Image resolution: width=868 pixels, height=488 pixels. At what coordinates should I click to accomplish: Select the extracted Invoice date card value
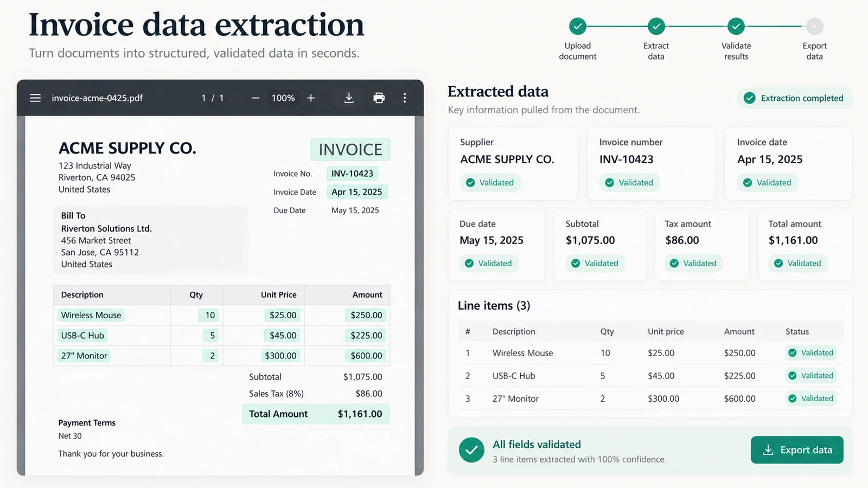pyautogui.click(x=770, y=159)
